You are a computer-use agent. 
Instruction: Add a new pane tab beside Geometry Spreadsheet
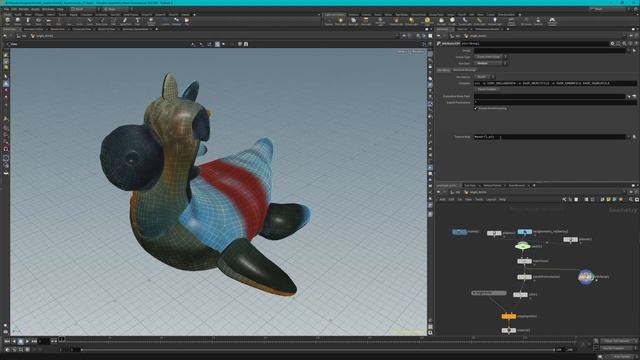157,29
